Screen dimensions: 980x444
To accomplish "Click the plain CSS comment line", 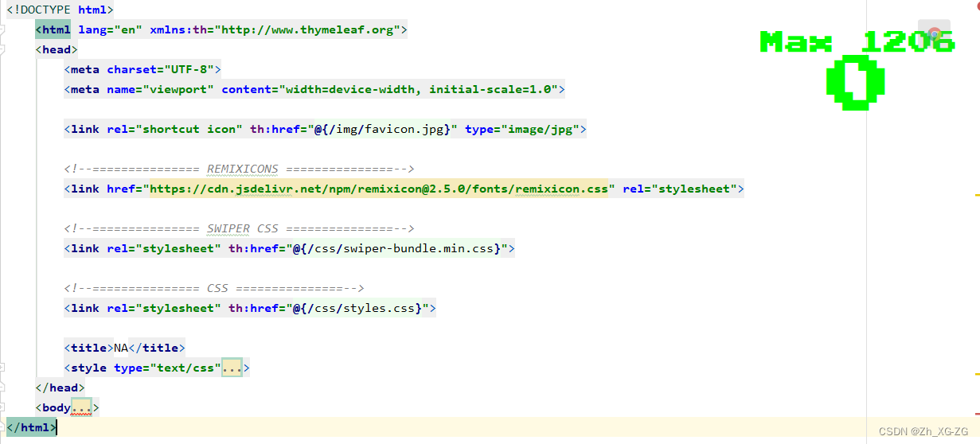I will [214, 288].
